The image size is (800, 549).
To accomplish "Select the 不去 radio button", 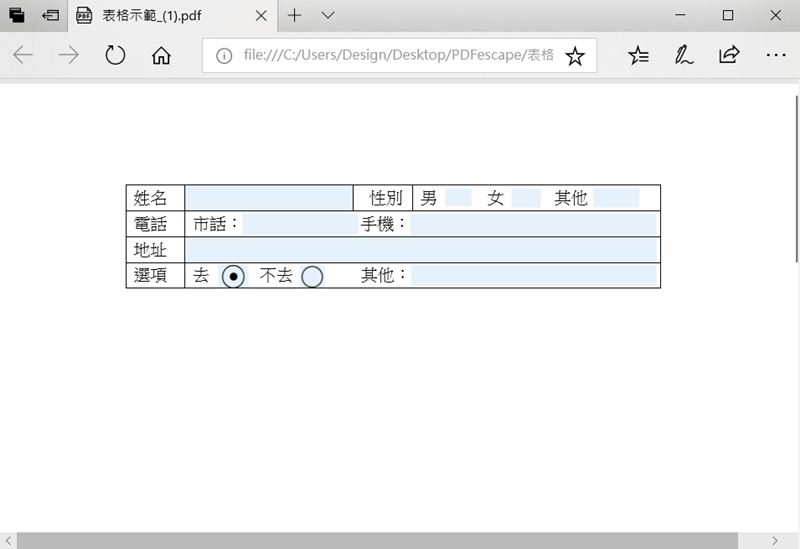I will click(x=312, y=277).
